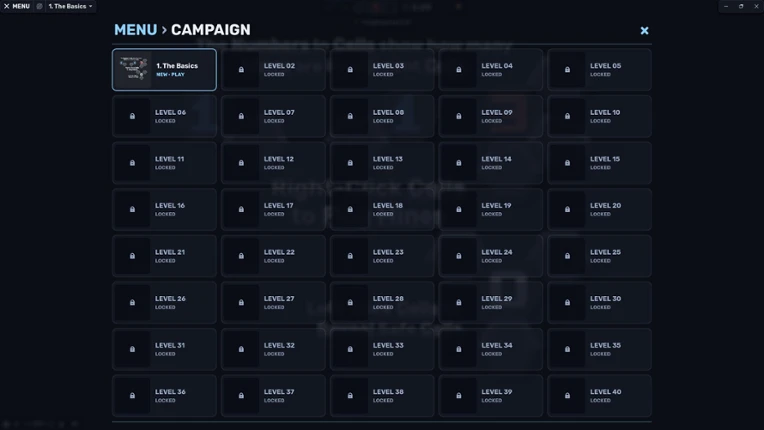
Task: Click the CAMPAIGN breadcrumb title
Action: click(x=210, y=30)
